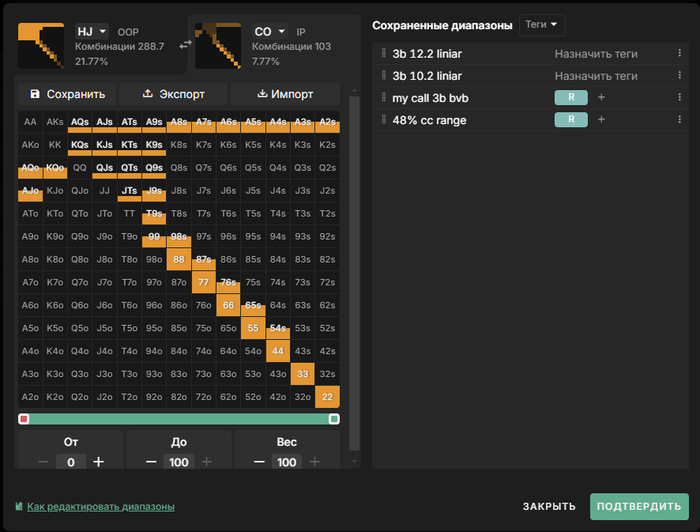Toggle the TT hand cell
700x532 pixels.
click(x=129, y=213)
